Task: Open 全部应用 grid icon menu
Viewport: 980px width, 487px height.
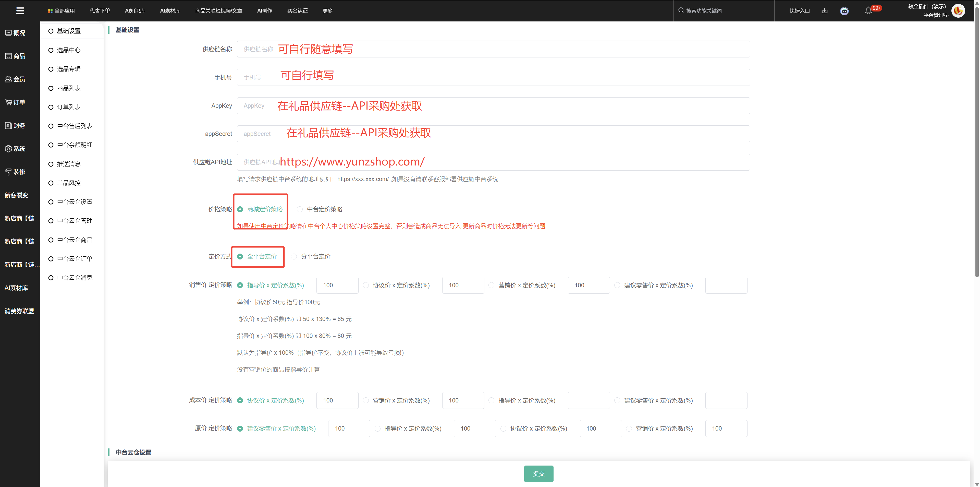Action: [x=61, y=11]
